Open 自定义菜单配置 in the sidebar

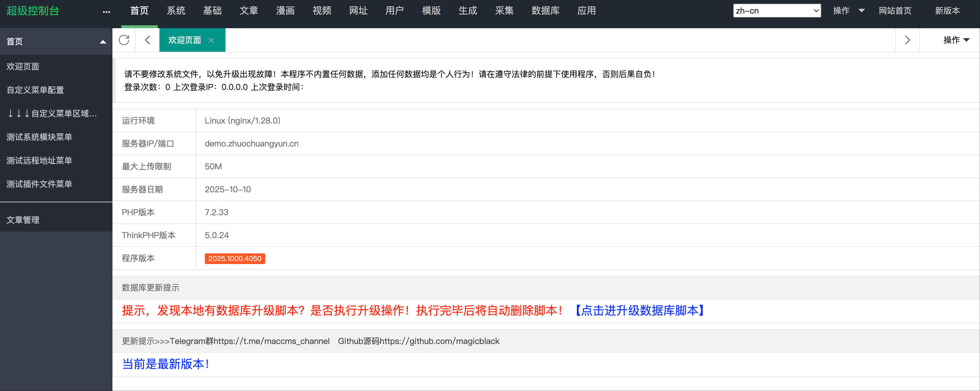[35, 90]
